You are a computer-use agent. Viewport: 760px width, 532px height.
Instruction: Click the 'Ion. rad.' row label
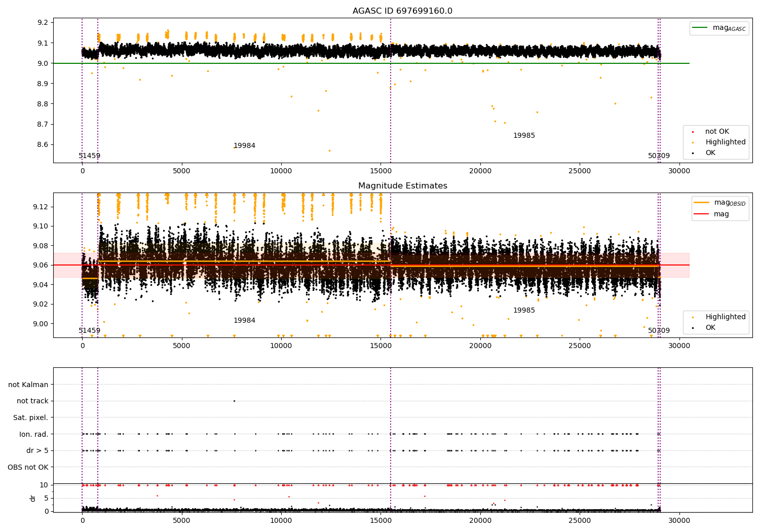34,434
